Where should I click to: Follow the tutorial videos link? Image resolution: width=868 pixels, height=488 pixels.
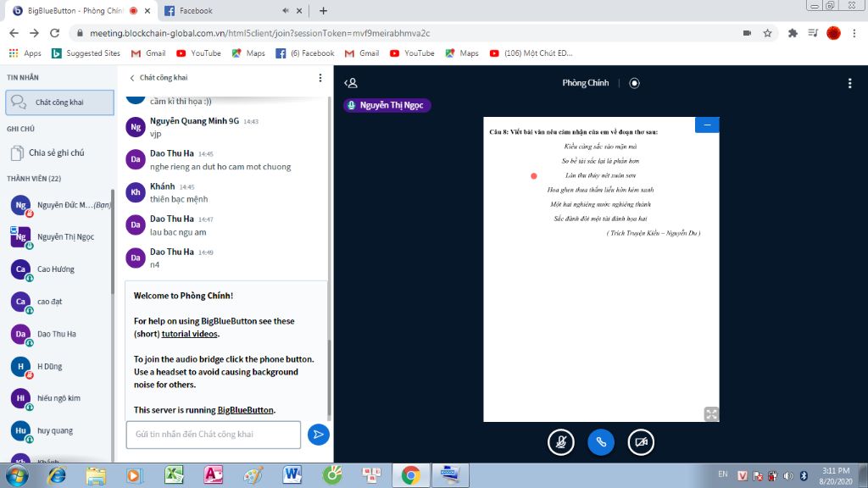click(x=189, y=334)
